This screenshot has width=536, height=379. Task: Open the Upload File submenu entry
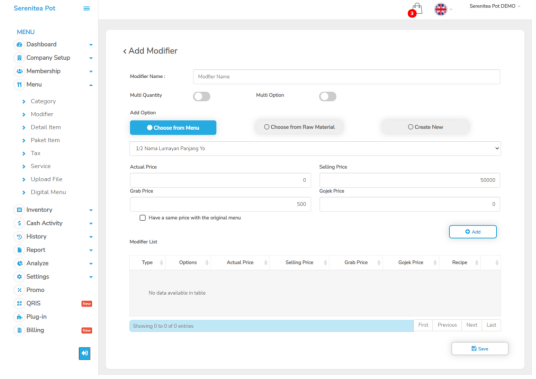(46, 179)
